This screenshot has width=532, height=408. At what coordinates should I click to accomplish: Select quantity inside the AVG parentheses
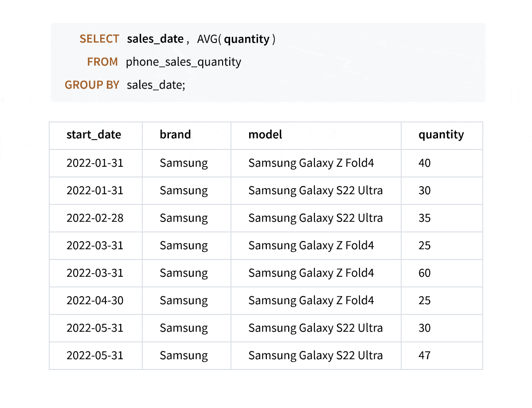pos(246,39)
